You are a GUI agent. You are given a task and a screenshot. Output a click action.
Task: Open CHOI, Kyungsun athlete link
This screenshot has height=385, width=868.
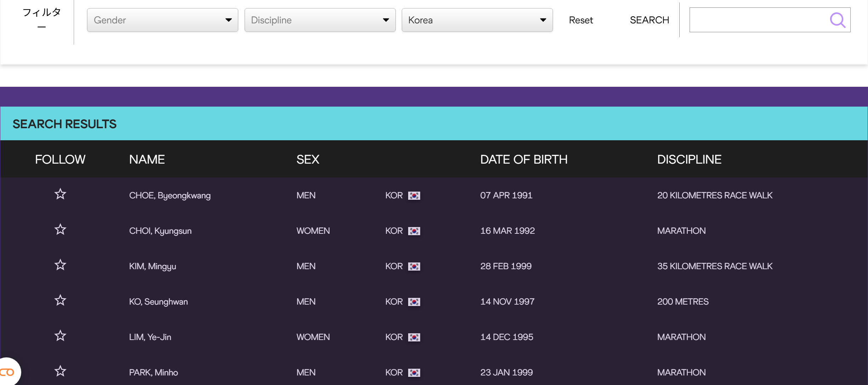[160, 231]
